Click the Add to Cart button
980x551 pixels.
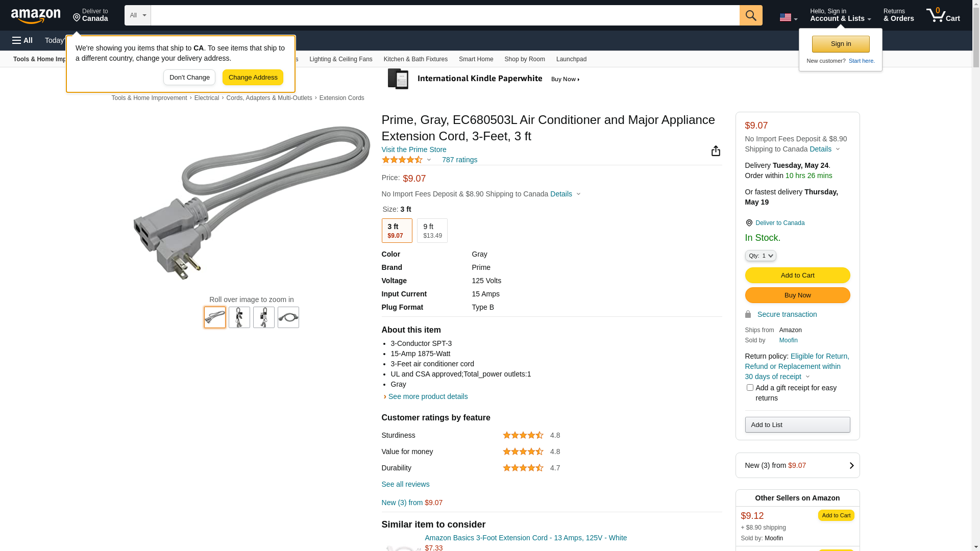tap(797, 275)
